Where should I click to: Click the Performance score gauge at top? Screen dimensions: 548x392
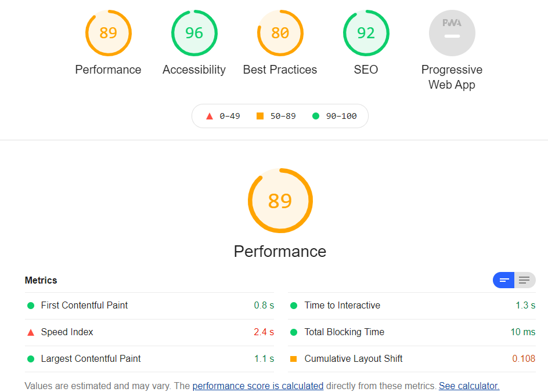click(x=108, y=33)
